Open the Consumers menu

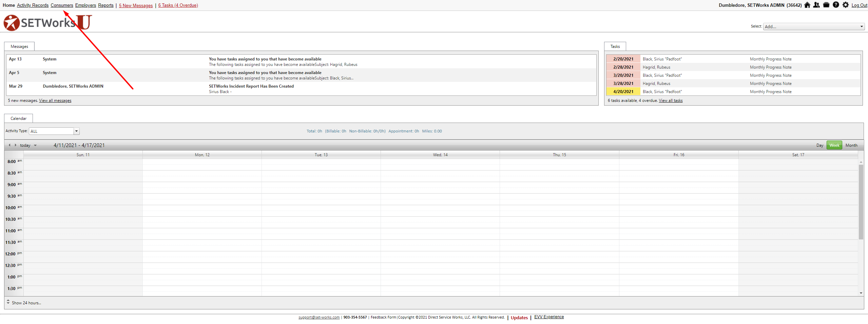point(62,5)
